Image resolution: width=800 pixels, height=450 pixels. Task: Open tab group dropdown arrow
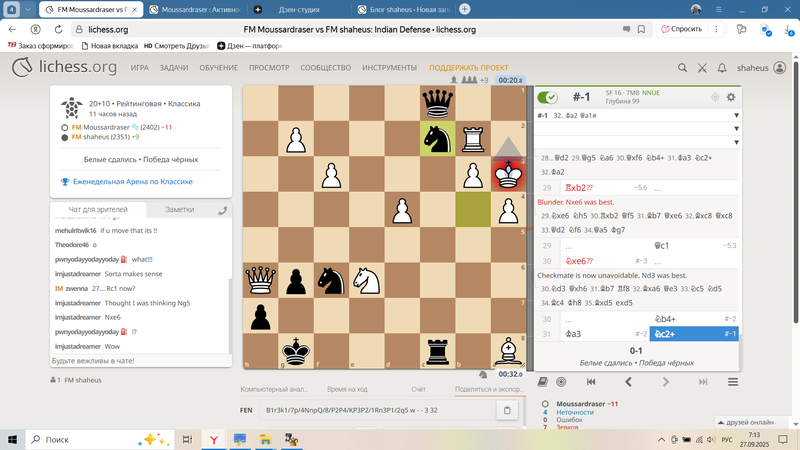(28, 9)
